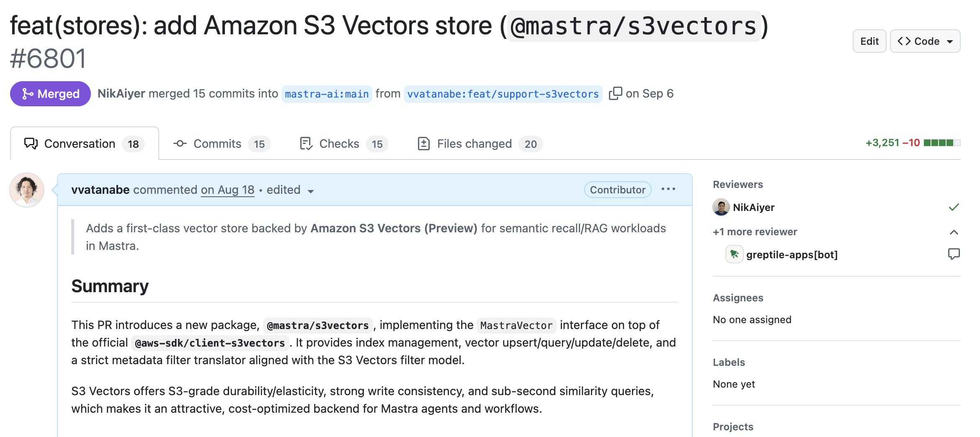Click the purple Merged status badge
This screenshot has width=980, height=437.
(x=50, y=94)
